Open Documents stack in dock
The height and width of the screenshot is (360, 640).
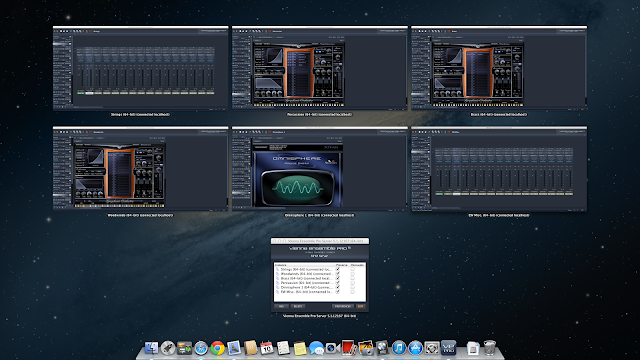(473, 348)
